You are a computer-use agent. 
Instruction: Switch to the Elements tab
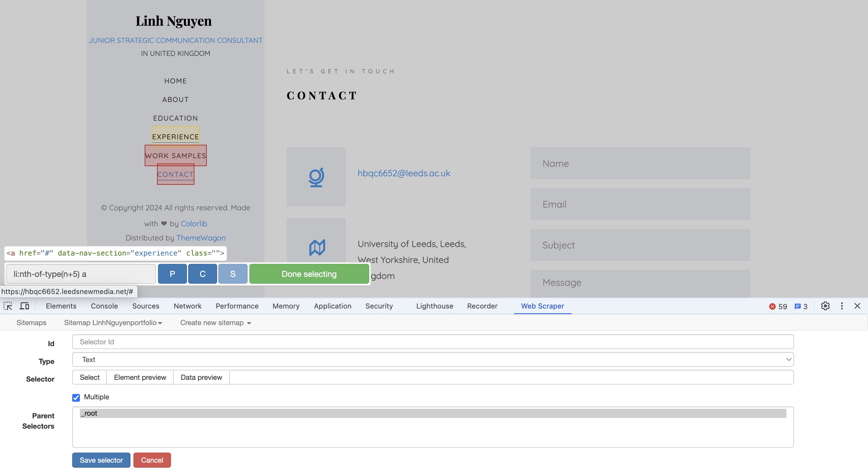[61, 306]
